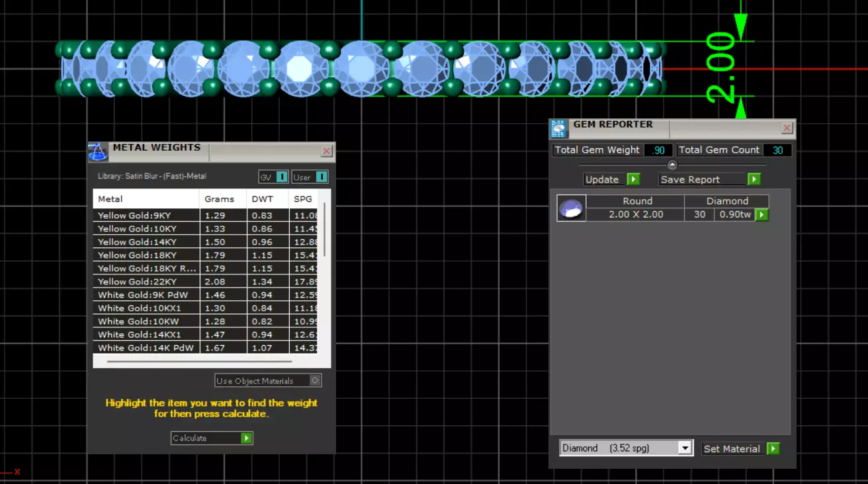Image resolution: width=868 pixels, height=484 pixels.
Task: Click the Total Gem Count value field
Action: coord(777,150)
